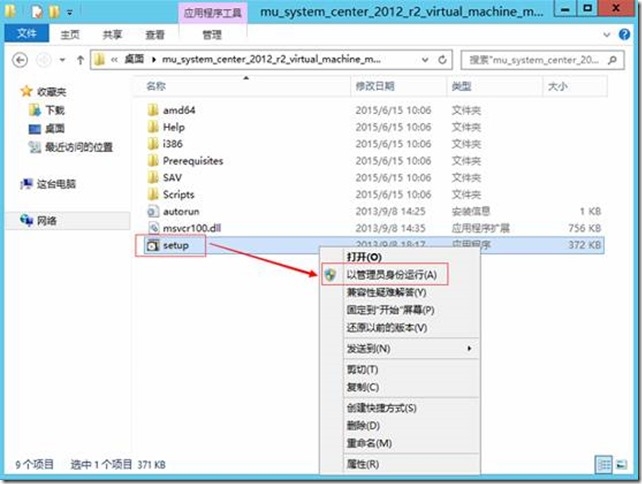Expand the ribbon with the chevron

pyautogui.click(x=607, y=35)
